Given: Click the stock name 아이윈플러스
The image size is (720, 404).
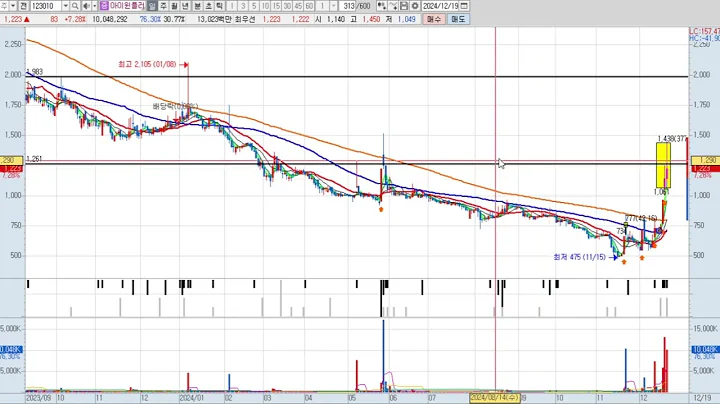Looking at the screenshot, I should [127, 6].
